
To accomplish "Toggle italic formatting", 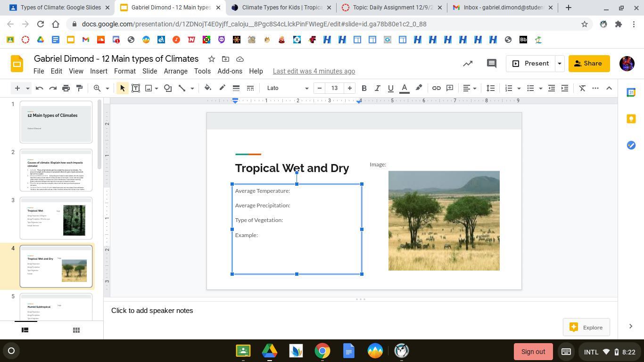I will pos(377,88).
